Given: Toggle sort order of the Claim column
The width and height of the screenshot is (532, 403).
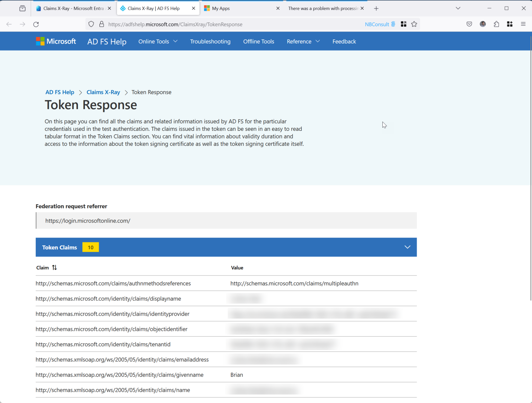Looking at the screenshot, I should (54, 267).
